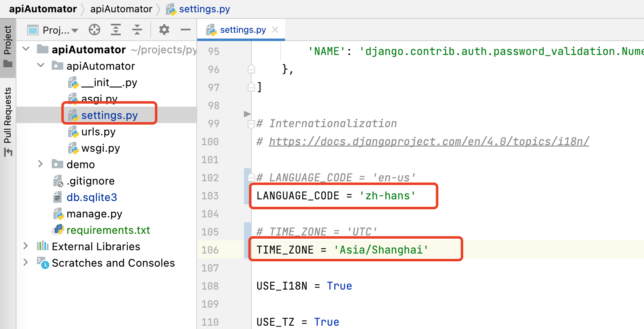Image resolution: width=644 pixels, height=329 pixels.
Task: Open asgi.py in project tree
Action: (93, 99)
